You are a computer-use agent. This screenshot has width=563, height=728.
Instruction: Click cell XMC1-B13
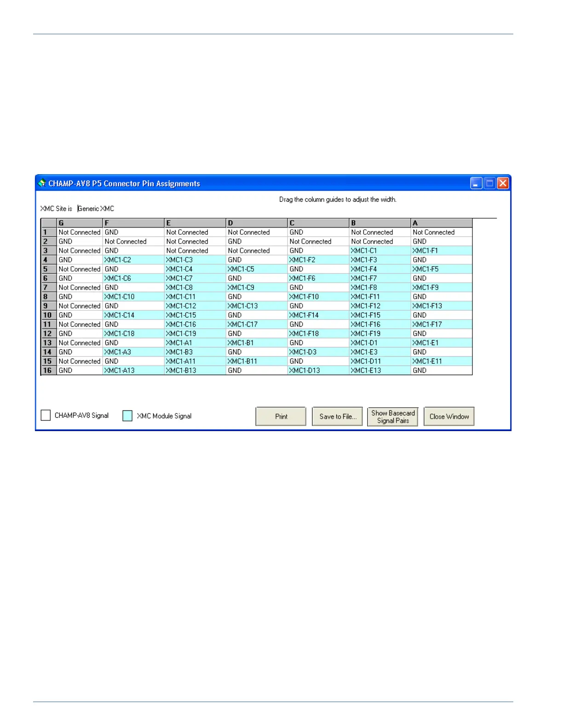[195, 370]
